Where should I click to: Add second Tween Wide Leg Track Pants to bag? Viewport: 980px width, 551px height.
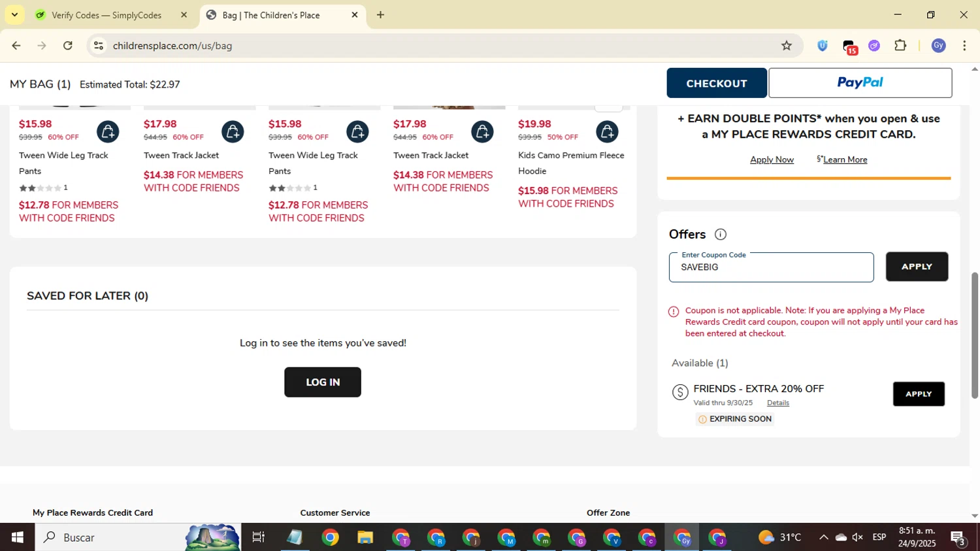pos(357,132)
